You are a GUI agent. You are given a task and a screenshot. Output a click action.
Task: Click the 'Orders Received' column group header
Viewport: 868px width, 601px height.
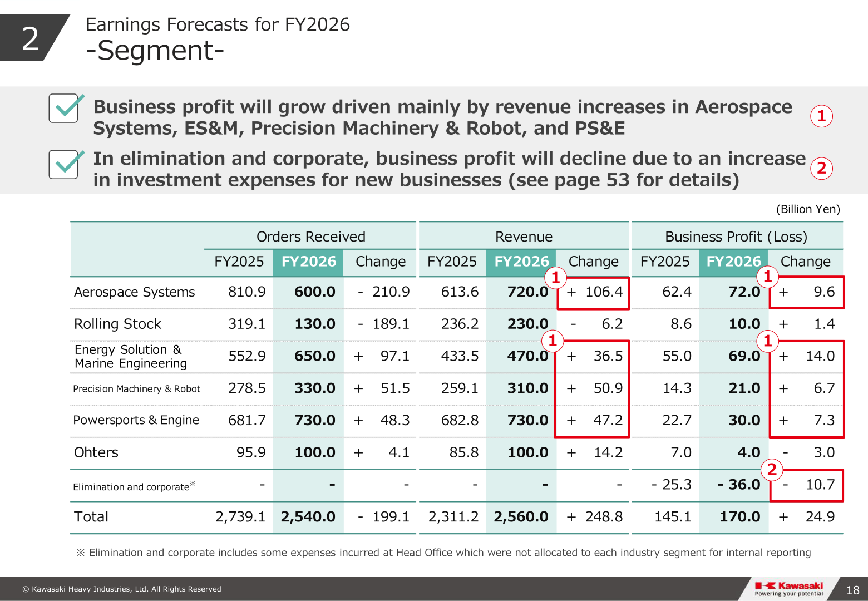pos(311,237)
